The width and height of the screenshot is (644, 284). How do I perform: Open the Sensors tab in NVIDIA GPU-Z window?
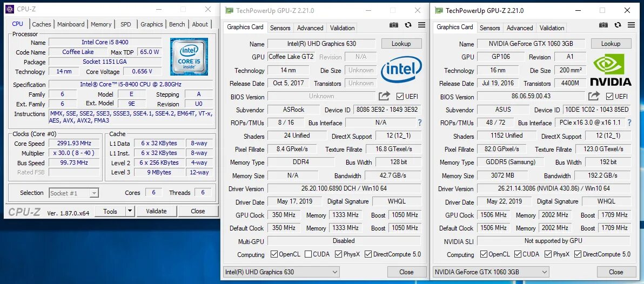(x=489, y=28)
